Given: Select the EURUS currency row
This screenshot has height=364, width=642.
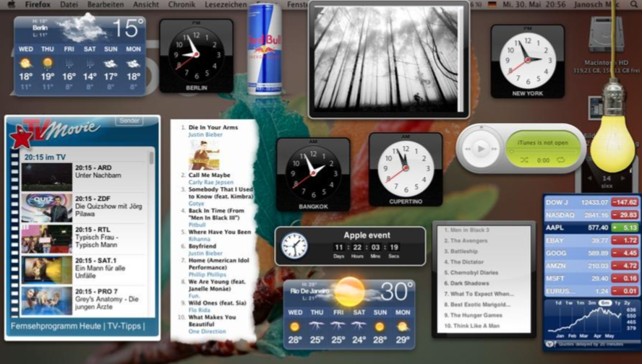Looking at the screenshot, I should click(591, 291).
